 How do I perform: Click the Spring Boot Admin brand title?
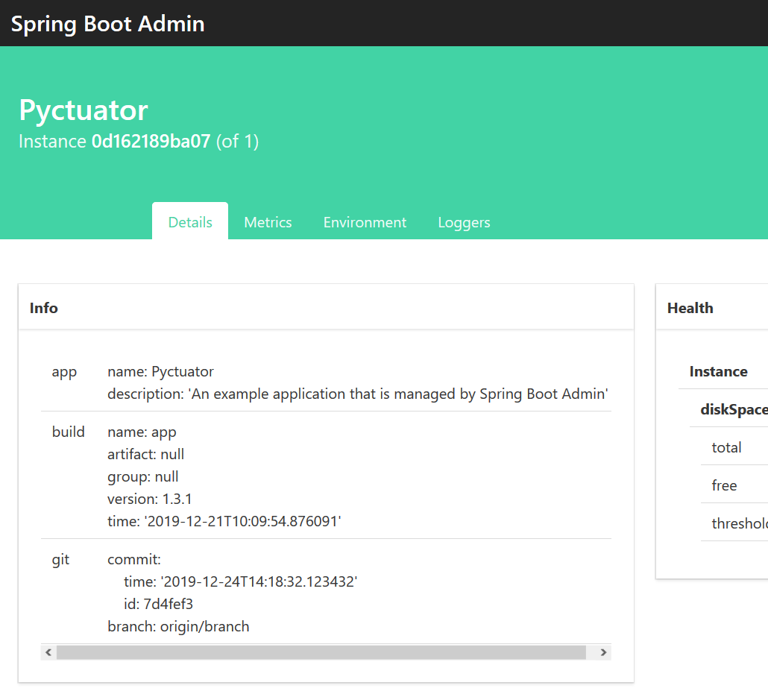tap(108, 24)
